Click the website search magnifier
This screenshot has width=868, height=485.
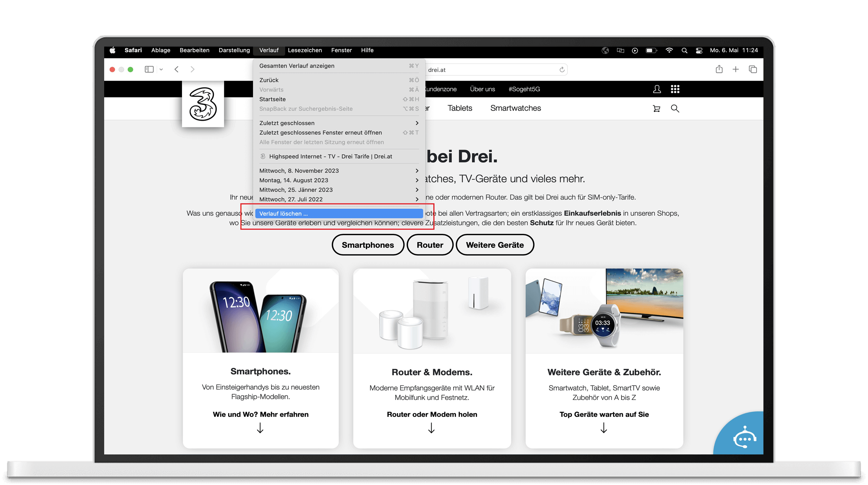tap(675, 109)
